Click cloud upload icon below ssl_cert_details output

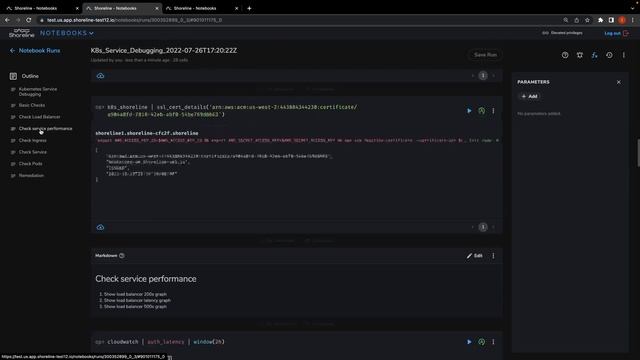click(100, 227)
